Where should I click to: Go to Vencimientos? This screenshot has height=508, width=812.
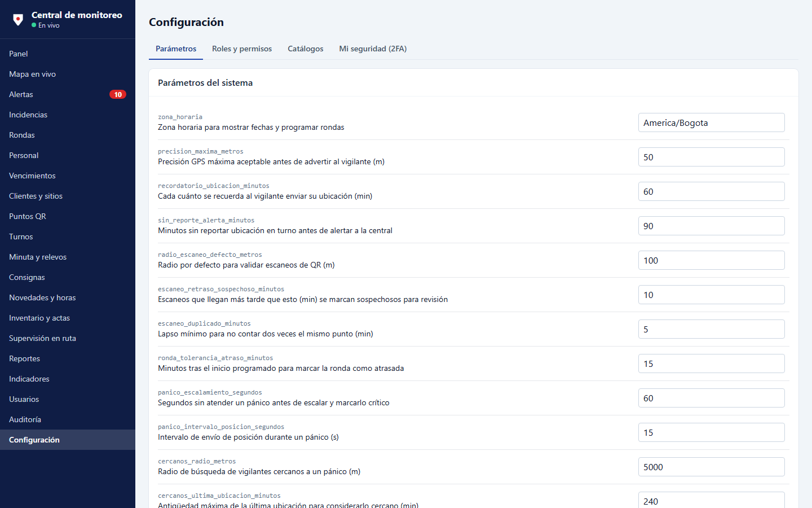[68, 176]
